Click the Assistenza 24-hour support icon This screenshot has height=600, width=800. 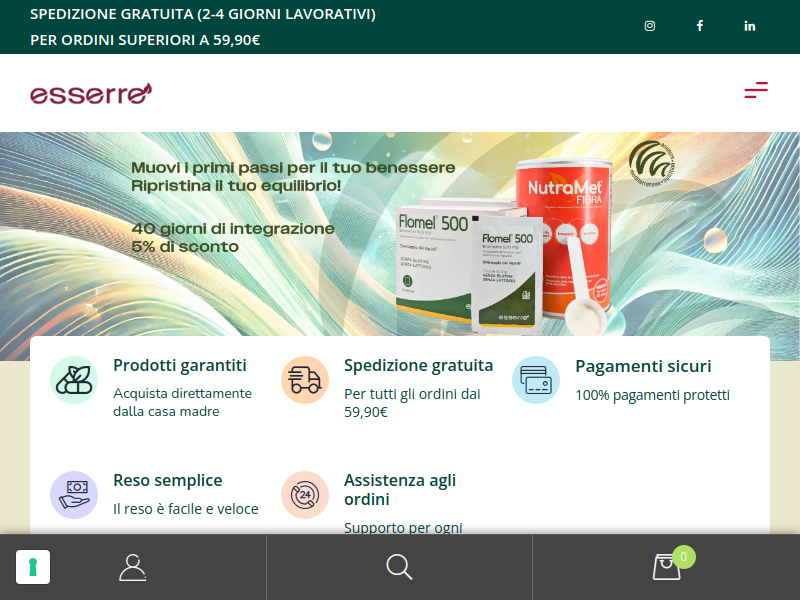click(305, 495)
